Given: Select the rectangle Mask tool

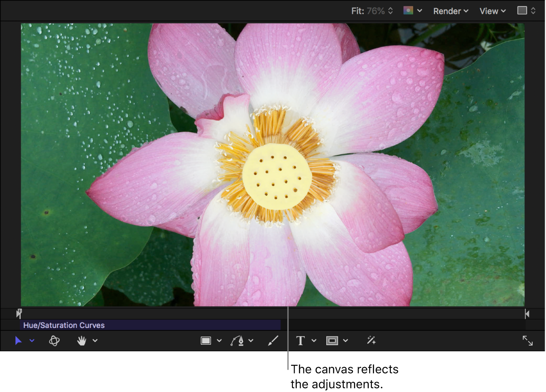Looking at the screenshot, I should [331, 340].
